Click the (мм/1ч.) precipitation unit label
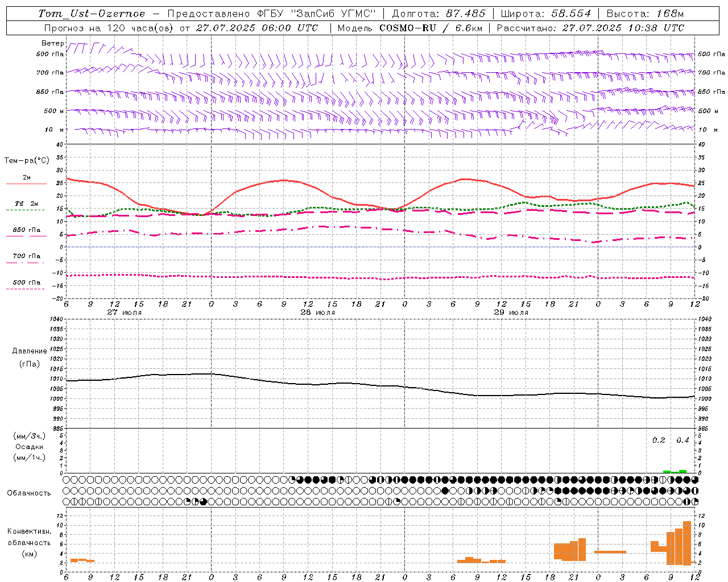The image size is (728, 582). click(x=28, y=458)
